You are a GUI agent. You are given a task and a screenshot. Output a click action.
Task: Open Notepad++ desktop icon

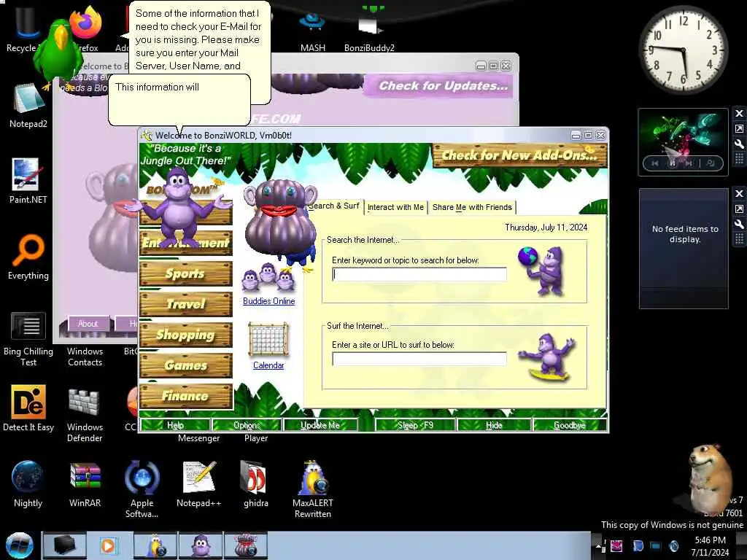click(x=198, y=484)
